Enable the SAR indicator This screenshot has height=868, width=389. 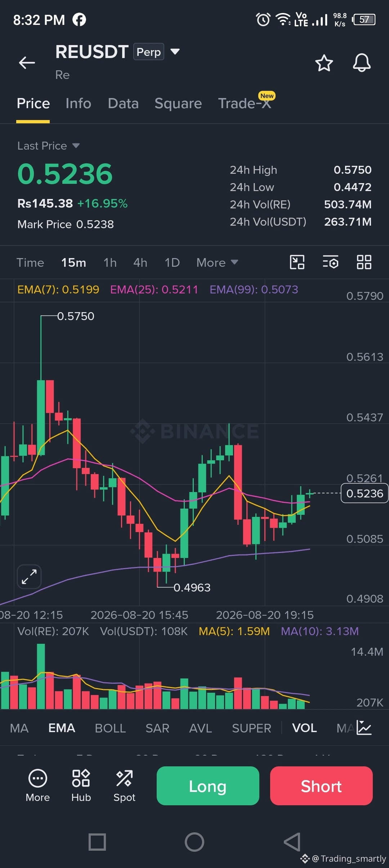[x=157, y=728]
